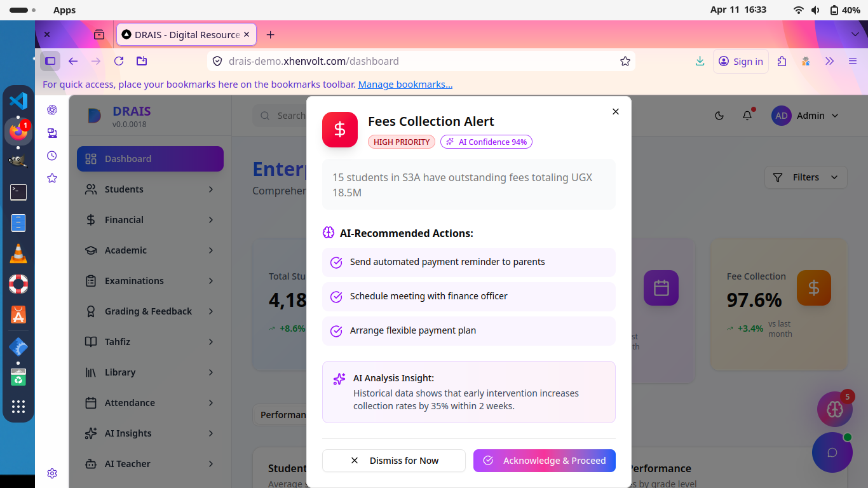Select the DRAIS - Digital Resource tab
The image size is (868, 488).
[x=186, y=34]
